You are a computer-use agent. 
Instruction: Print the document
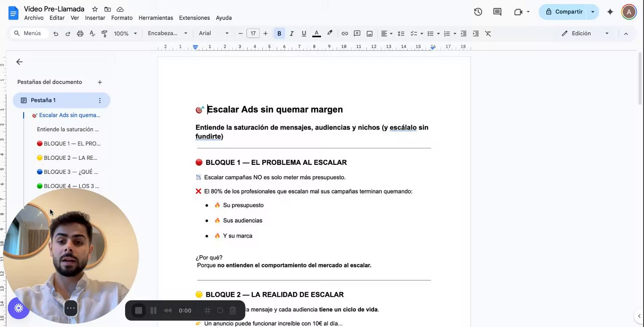click(x=80, y=34)
